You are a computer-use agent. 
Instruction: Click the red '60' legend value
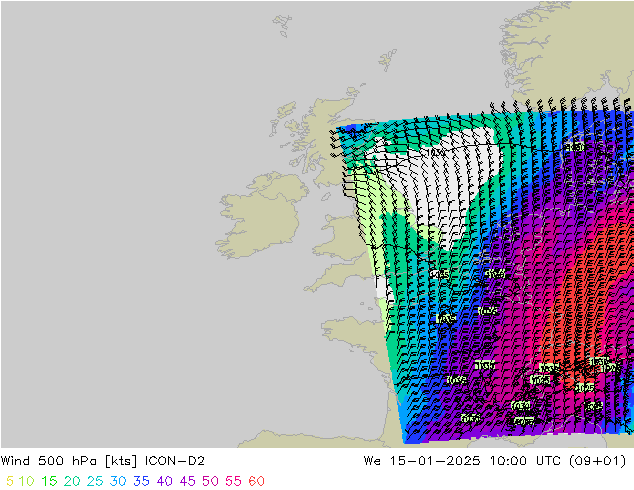(256, 481)
